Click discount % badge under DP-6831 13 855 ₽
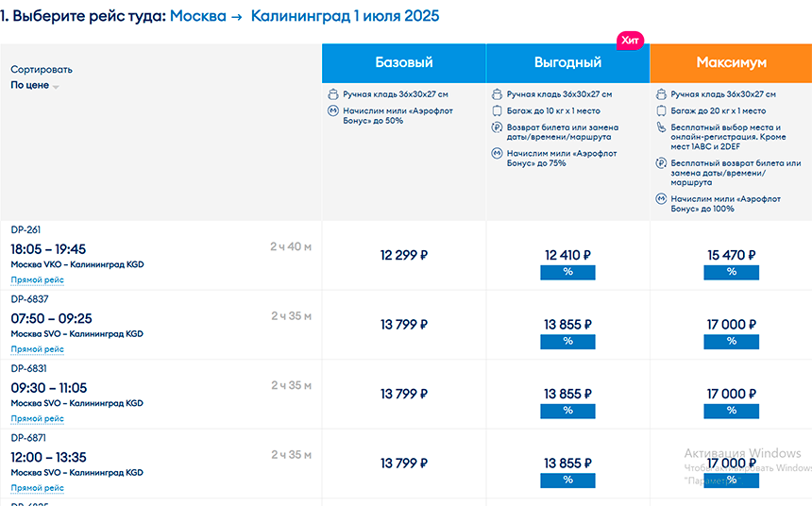812x506 pixels. (x=567, y=412)
